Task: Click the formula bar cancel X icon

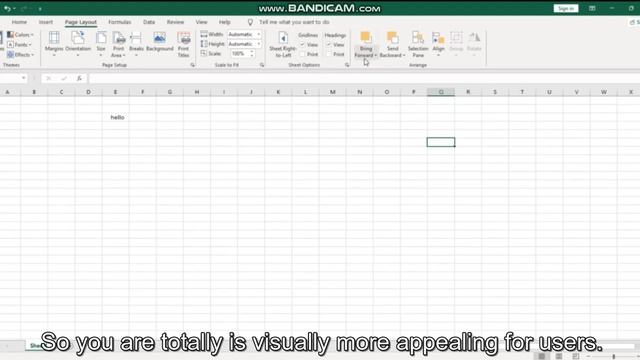Action: coord(49,78)
